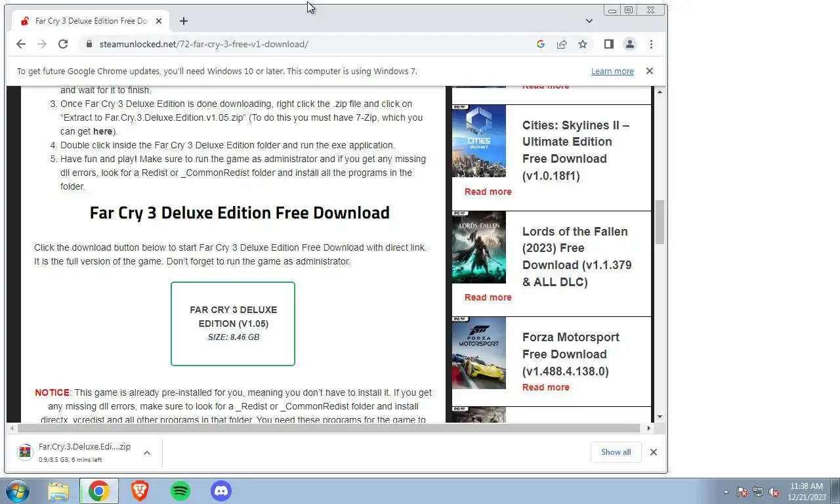Image resolution: width=840 pixels, height=504 pixels.
Task: Click the vertical scrollbar thumb
Action: tap(660, 222)
